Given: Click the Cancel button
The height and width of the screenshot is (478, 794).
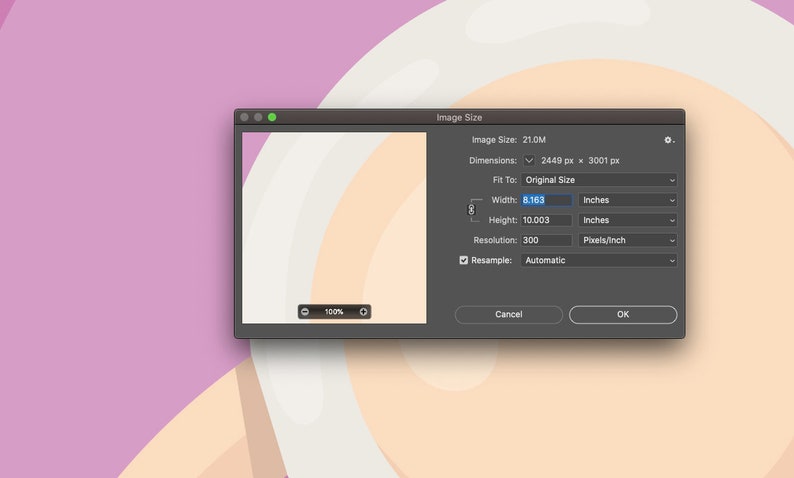Looking at the screenshot, I should point(508,314).
